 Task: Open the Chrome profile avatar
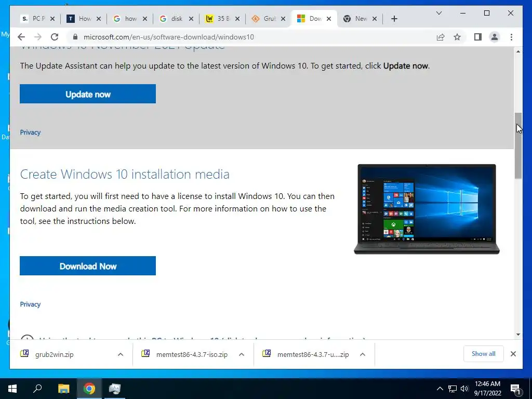(x=495, y=37)
